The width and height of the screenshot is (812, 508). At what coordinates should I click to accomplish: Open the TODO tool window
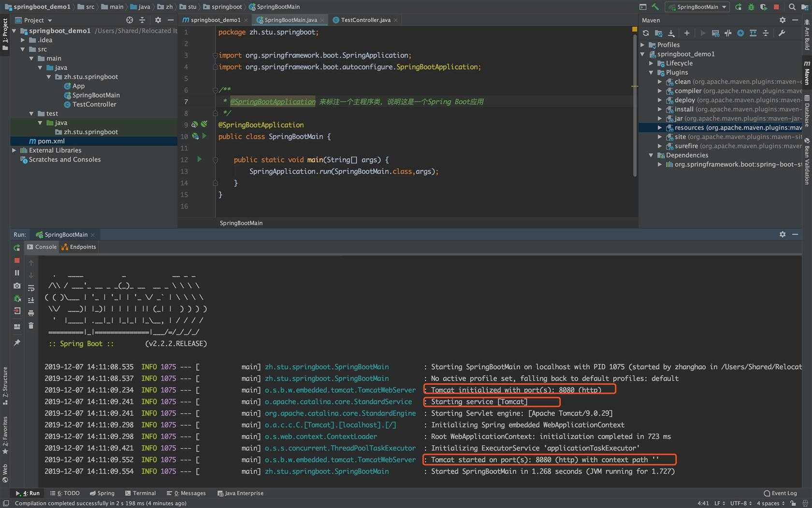(x=65, y=493)
